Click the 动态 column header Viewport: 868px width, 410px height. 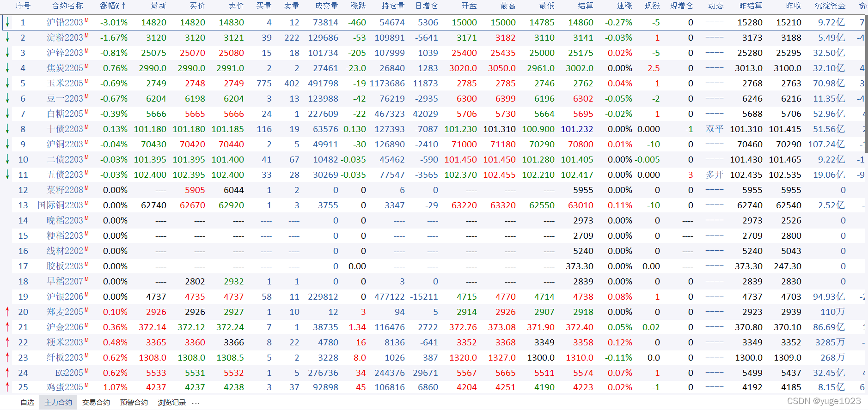(716, 6)
